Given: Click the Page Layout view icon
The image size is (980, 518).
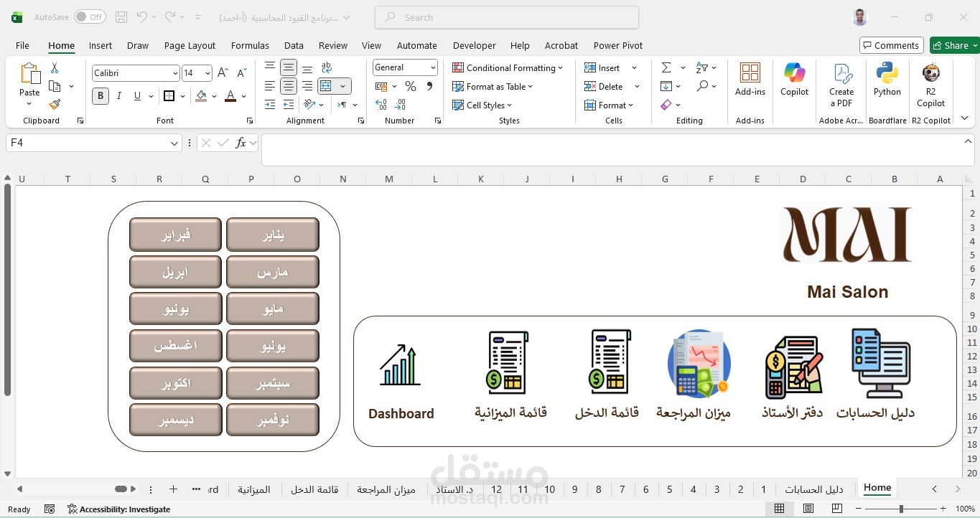Looking at the screenshot, I should (808, 509).
